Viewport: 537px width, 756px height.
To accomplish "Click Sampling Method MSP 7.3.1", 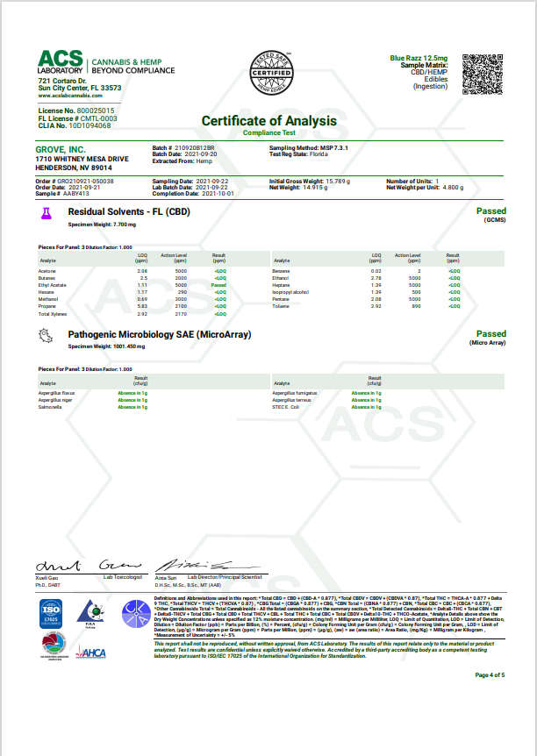I will [x=308, y=148].
